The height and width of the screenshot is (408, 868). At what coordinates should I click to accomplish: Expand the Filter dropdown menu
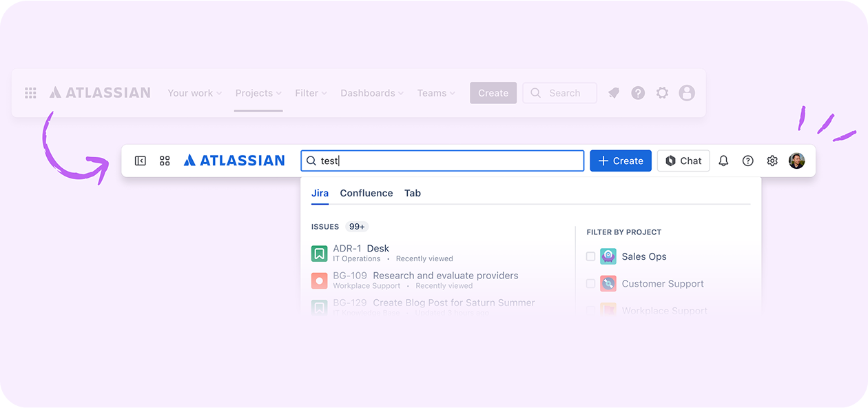tap(311, 93)
